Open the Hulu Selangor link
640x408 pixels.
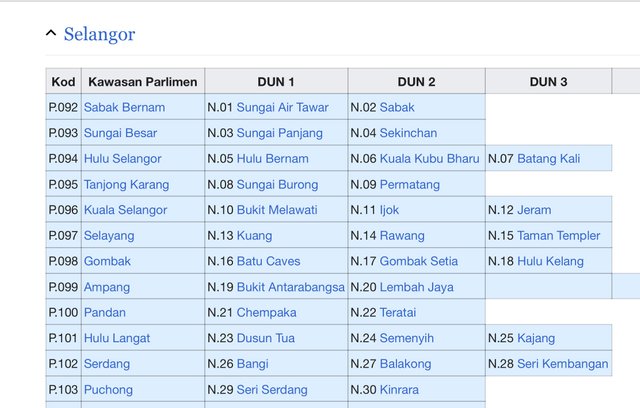click(x=122, y=158)
